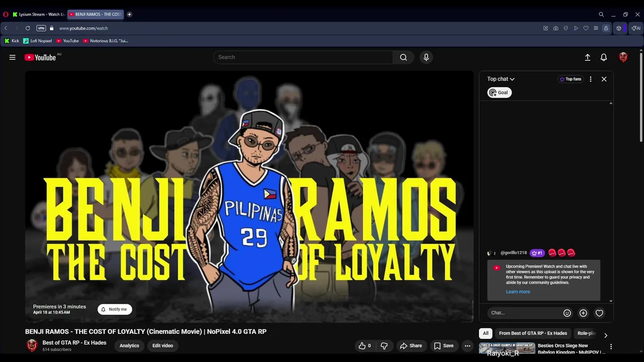The image size is (644, 362).
Task: Open the upload/create icon in the YouTube header
Action: (x=587, y=57)
